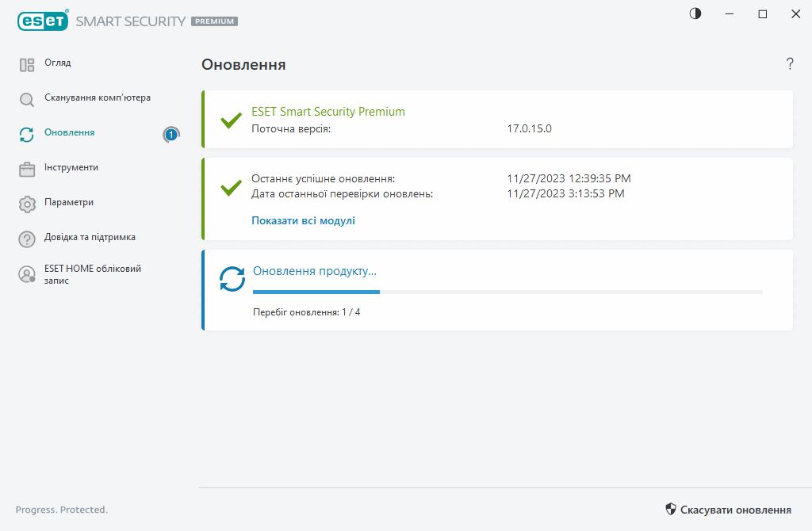Click the Tools (Інструменти) briefcase icon
812x531 pixels.
click(x=27, y=169)
